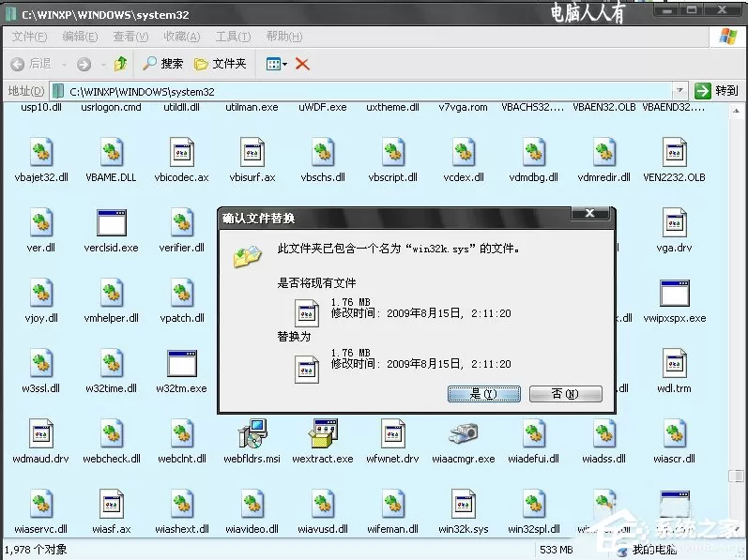Open the File (文件) menu
Viewport: 748px width, 560px height.
click(30, 37)
